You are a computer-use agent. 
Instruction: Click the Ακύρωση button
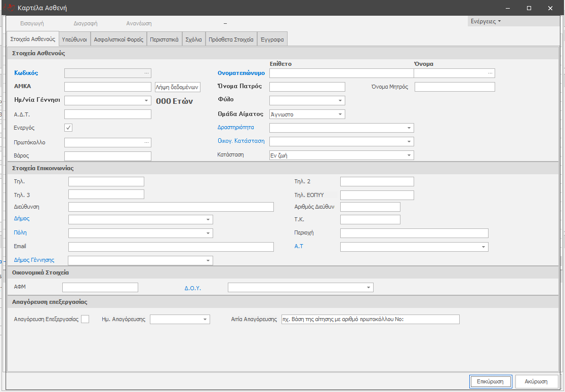click(537, 381)
